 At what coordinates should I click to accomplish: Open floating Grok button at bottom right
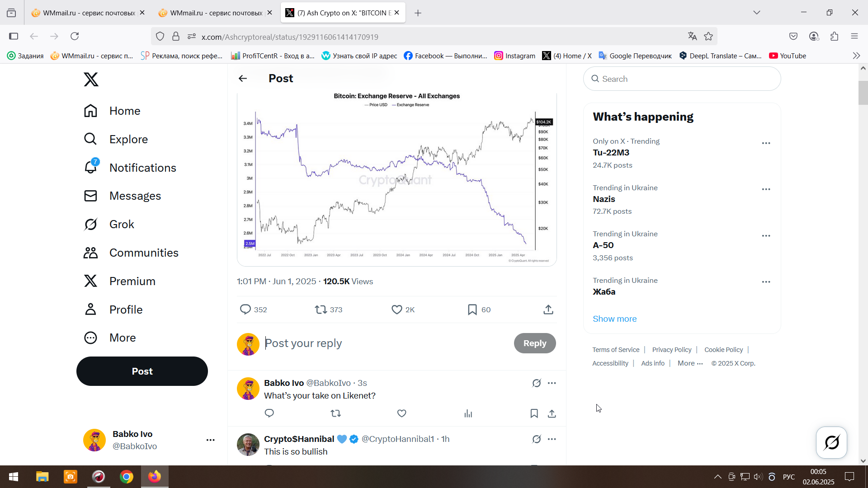tap(831, 442)
